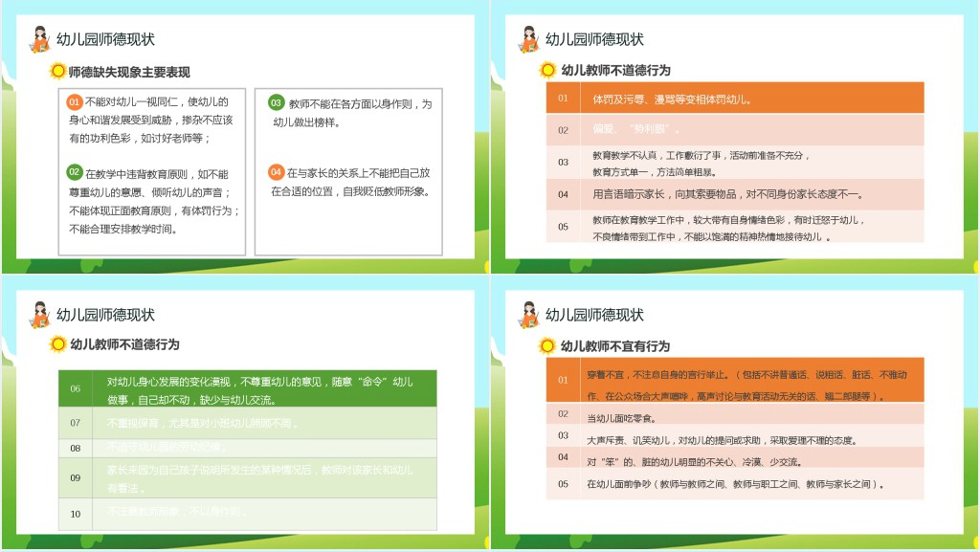Viewport: 980px width, 552px height.
Task: Click number 05 next to 教师在教育教学工作中
Action: coord(563,227)
